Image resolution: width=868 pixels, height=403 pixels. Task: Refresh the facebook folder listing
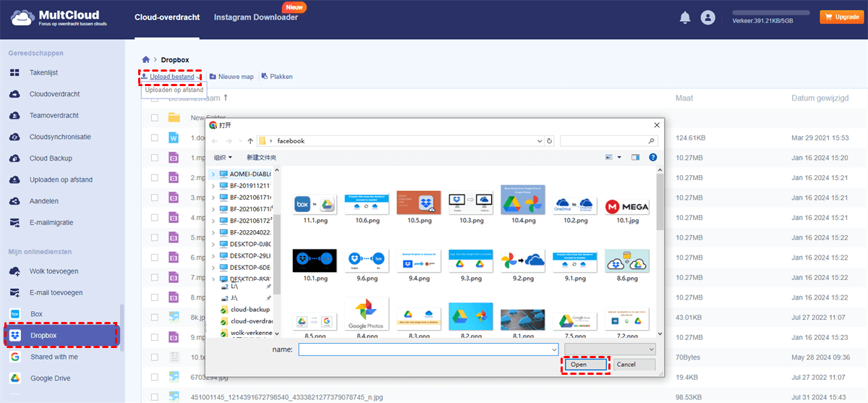click(550, 141)
